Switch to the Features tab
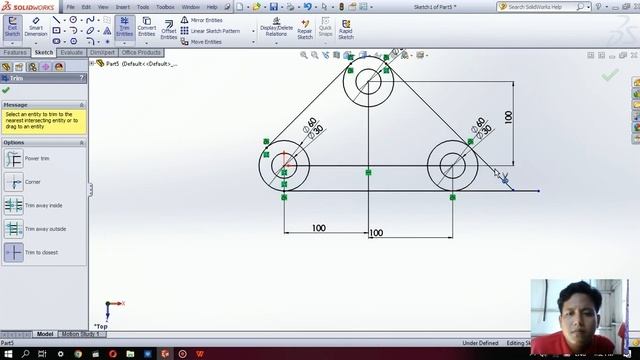Screen dimensions: 640x360 click(x=15, y=53)
